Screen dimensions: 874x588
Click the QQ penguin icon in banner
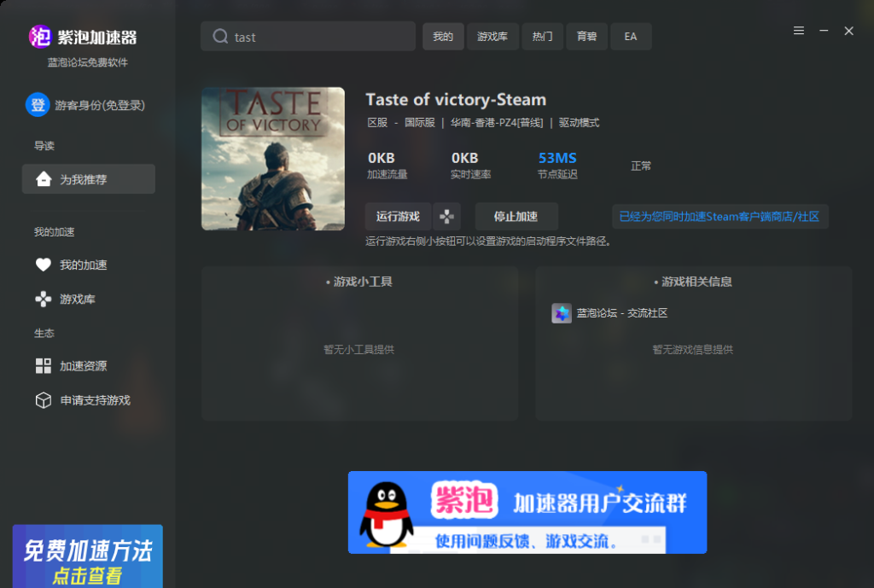click(x=387, y=514)
